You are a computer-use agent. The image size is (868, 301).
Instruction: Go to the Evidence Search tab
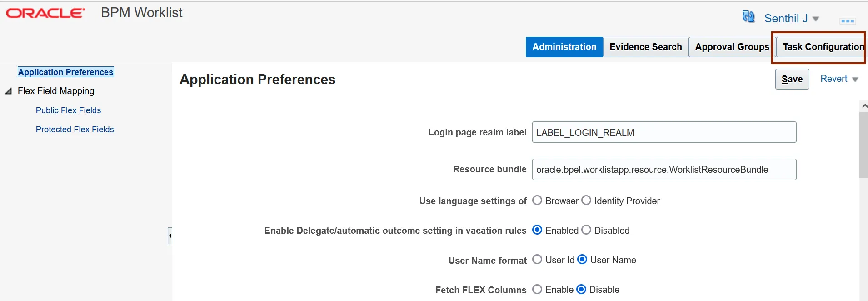(x=645, y=47)
